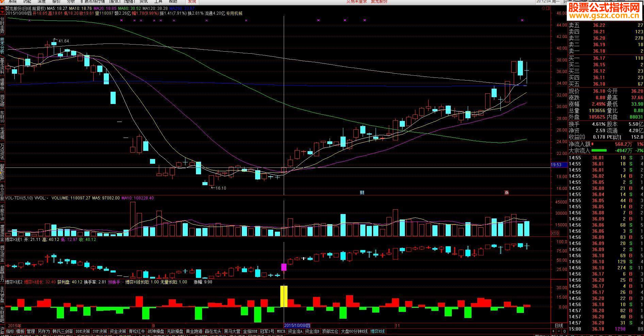Select the 战神操盘 indicator tab
The image size is (644, 336).
156,331
